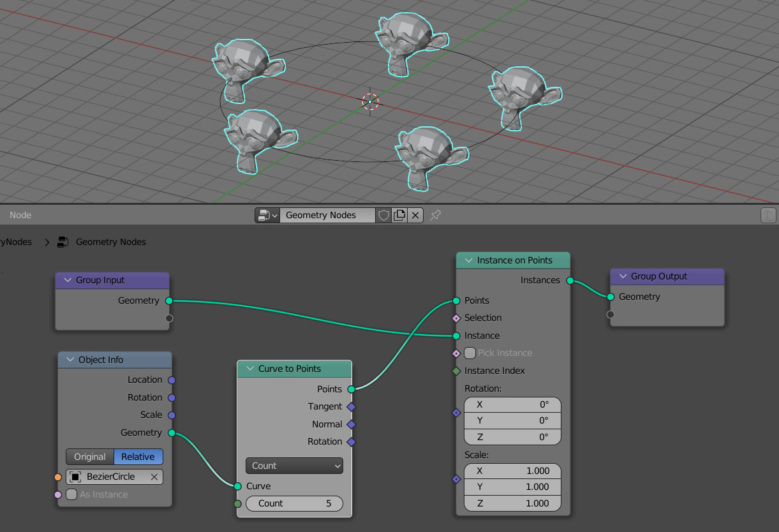
Task: Click the Normal output socket
Action: (x=351, y=424)
